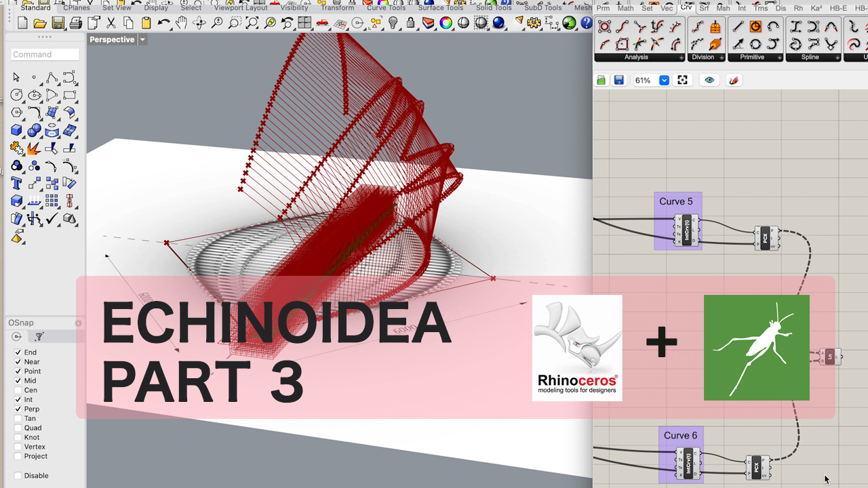
Task: Toggle the Near osnap checkbox
Action: point(18,362)
